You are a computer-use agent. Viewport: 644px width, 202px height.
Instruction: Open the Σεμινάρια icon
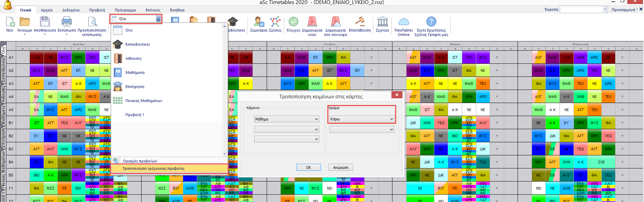point(259,22)
